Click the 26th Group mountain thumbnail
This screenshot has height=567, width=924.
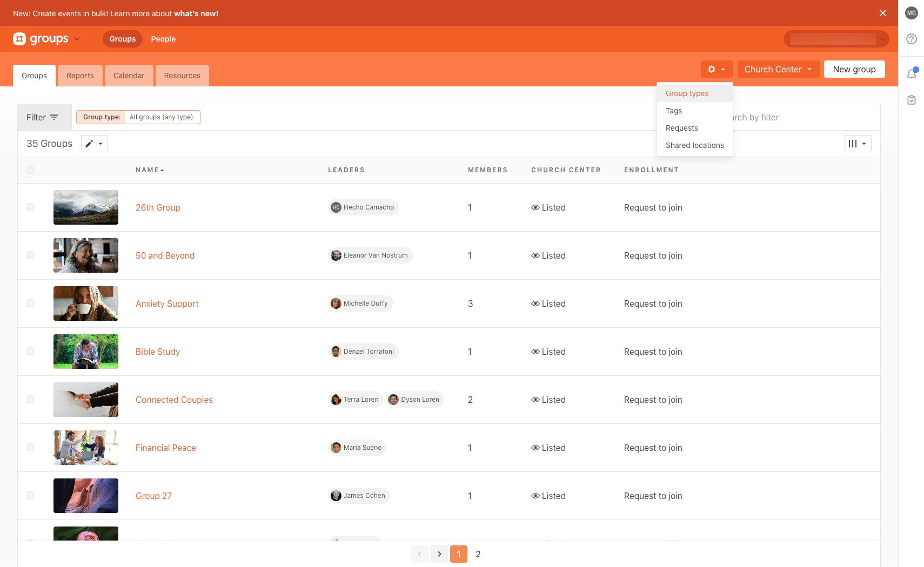[x=86, y=207]
